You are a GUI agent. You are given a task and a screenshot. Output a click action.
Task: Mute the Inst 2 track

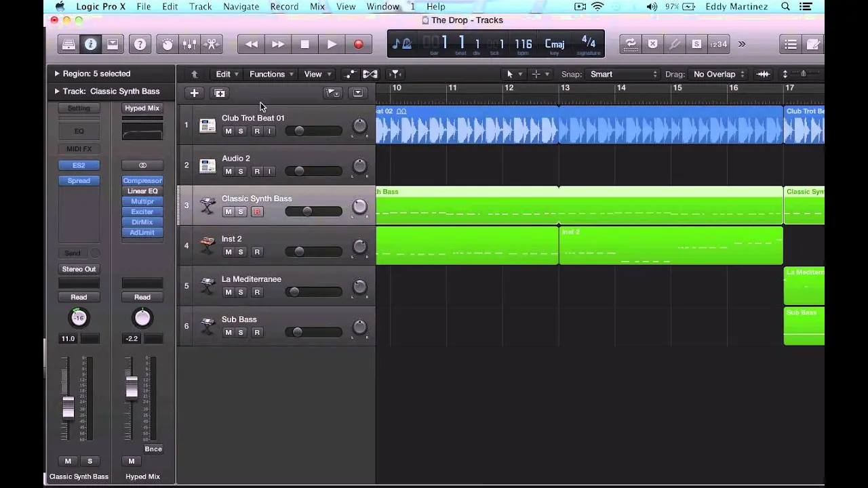pos(228,252)
